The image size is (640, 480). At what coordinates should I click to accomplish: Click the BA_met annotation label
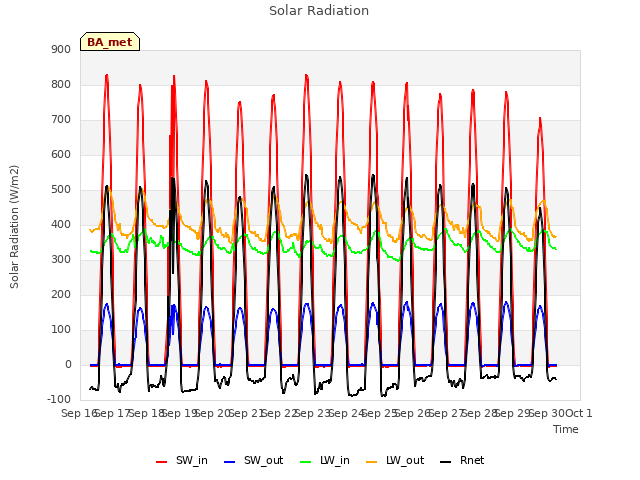(x=110, y=42)
